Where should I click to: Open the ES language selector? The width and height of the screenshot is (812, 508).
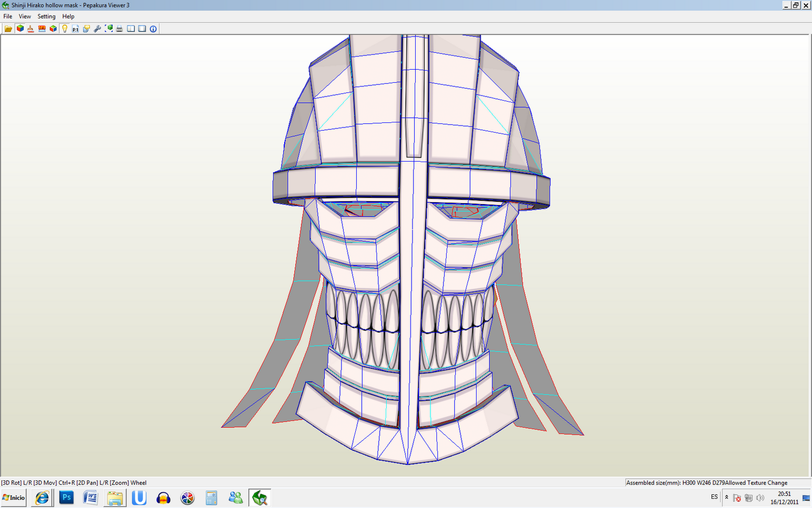[714, 497]
